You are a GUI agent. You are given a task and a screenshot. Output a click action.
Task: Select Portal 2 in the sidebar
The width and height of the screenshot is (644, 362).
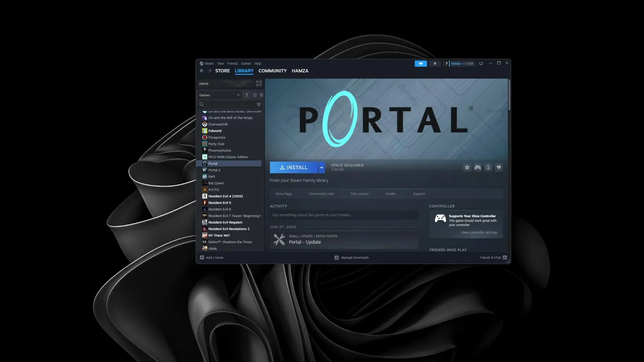(x=214, y=170)
